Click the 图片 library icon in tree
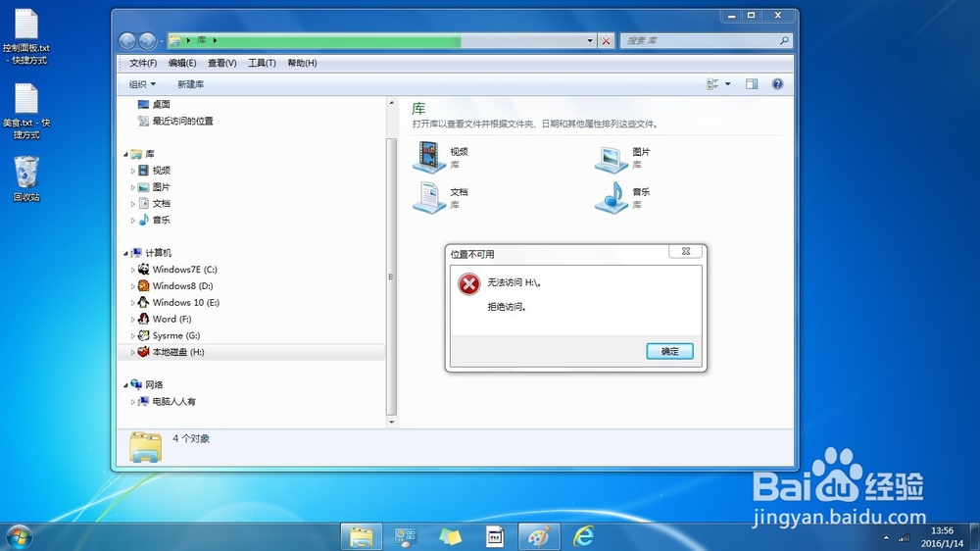This screenshot has height=551, width=980. 144,187
